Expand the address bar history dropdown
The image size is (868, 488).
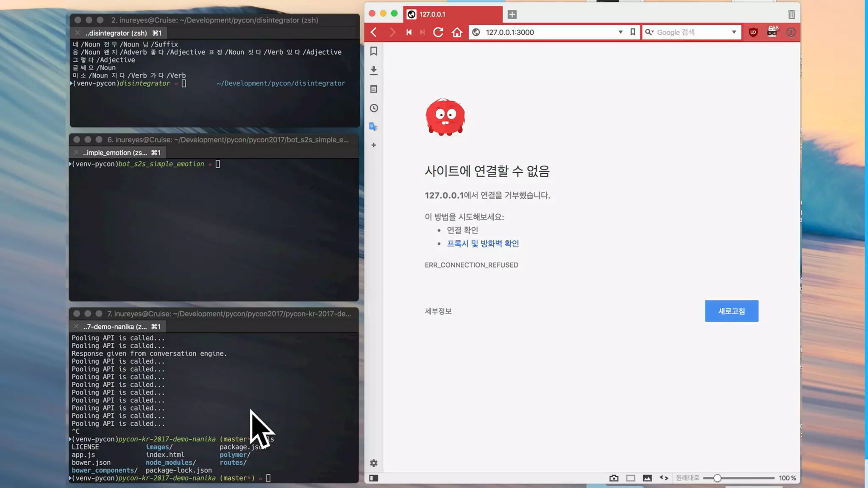tap(620, 32)
